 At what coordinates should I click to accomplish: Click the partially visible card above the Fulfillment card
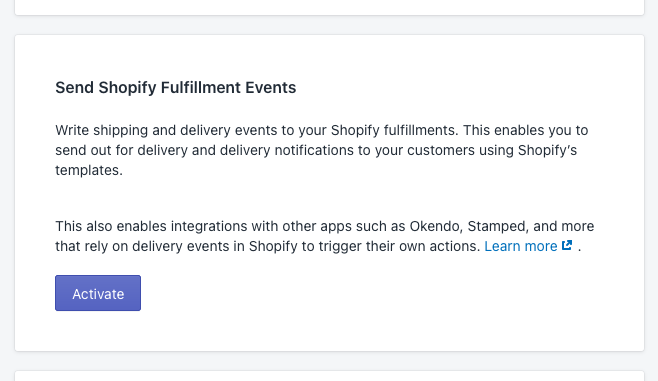click(x=329, y=8)
